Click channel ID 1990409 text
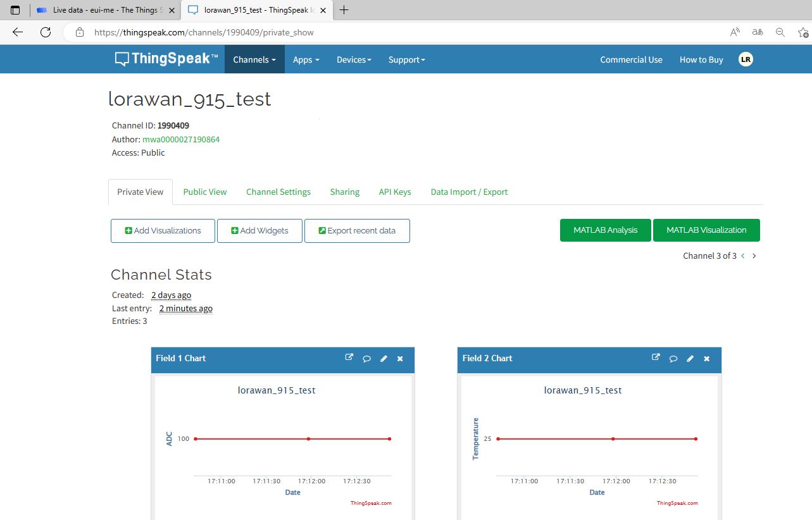 pyautogui.click(x=173, y=125)
